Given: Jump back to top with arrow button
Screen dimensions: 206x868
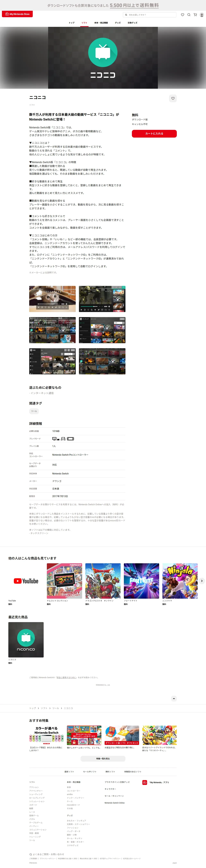Looking at the screenshot, I should point(174,698).
